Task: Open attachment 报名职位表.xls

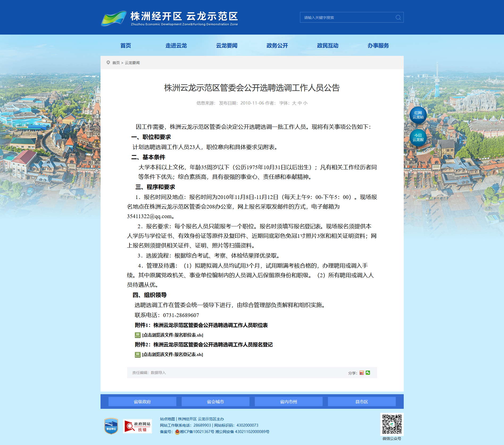Action: (172, 335)
